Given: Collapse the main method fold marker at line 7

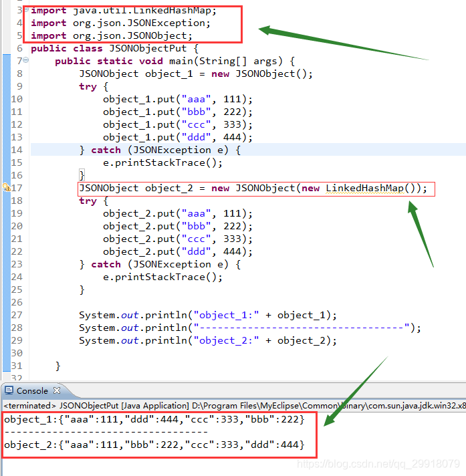Looking at the screenshot, I should click(26, 60).
